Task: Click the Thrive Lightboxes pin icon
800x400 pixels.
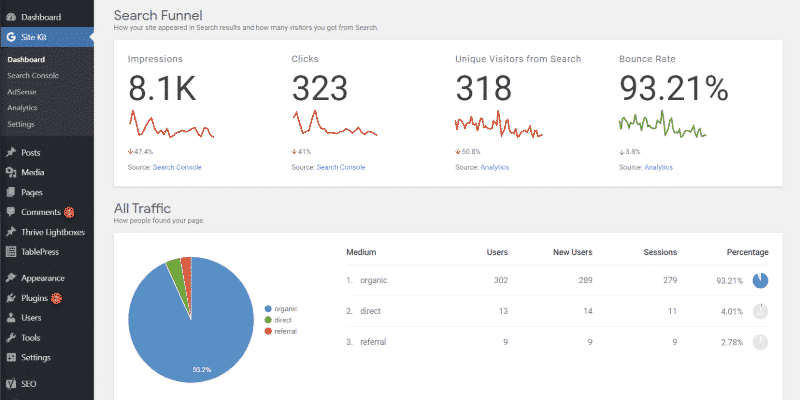Action: point(11,232)
